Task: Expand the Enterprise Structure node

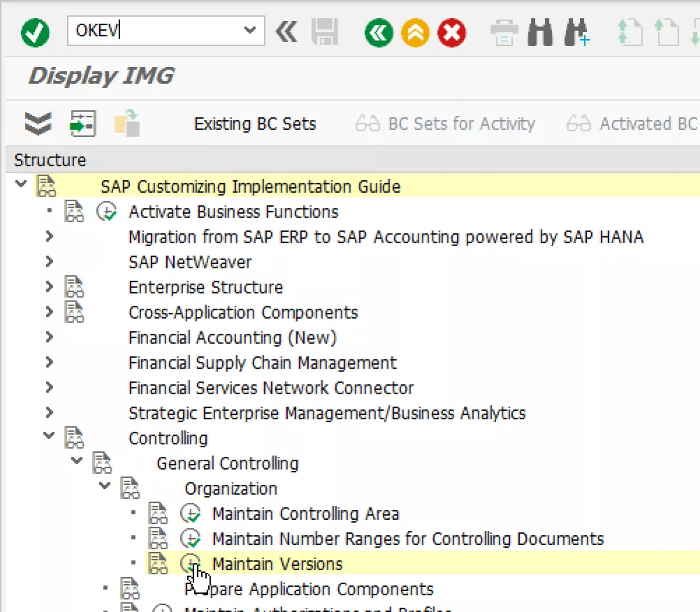Action: 49,286
